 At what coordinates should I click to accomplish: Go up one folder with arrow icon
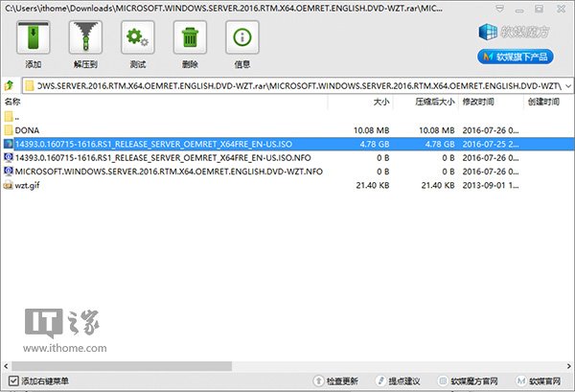click(x=10, y=85)
